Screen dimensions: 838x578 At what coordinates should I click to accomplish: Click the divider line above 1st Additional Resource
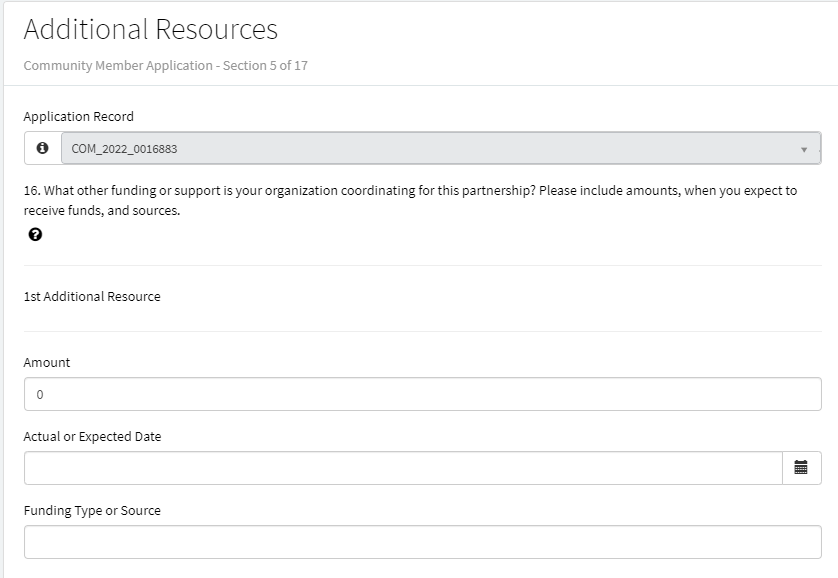422,265
